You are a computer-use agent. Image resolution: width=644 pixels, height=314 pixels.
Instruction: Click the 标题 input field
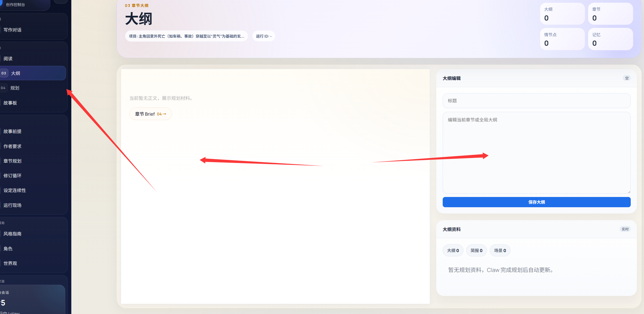tap(536, 101)
